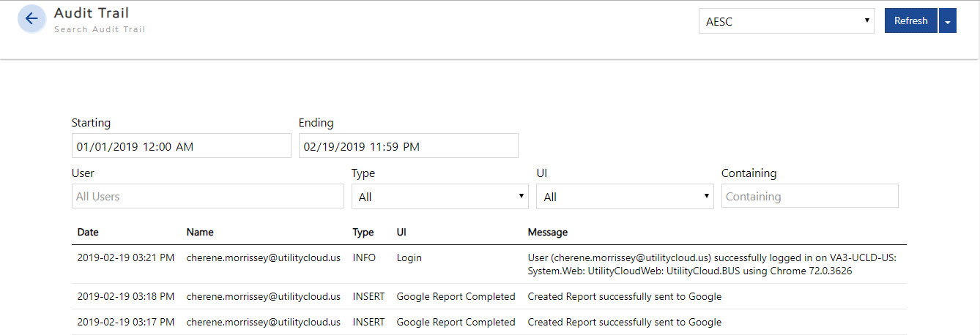The height and width of the screenshot is (335, 980).
Task: Click the Type table column header
Action: pos(363,232)
